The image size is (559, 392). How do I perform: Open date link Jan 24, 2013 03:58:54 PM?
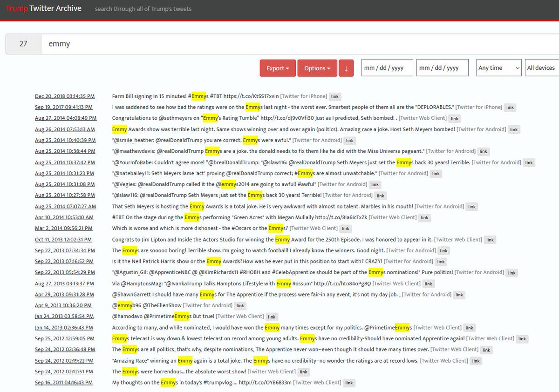click(x=64, y=317)
